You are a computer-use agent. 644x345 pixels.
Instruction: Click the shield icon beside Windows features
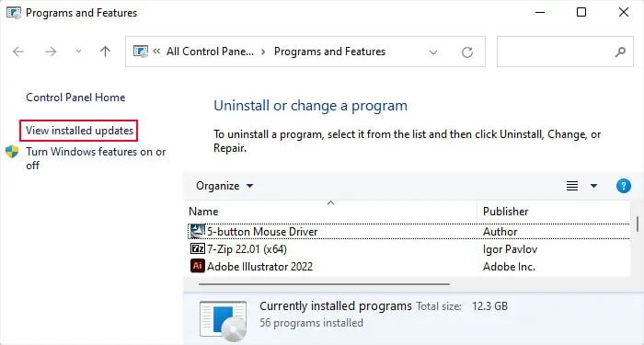pyautogui.click(x=12, y=152)
